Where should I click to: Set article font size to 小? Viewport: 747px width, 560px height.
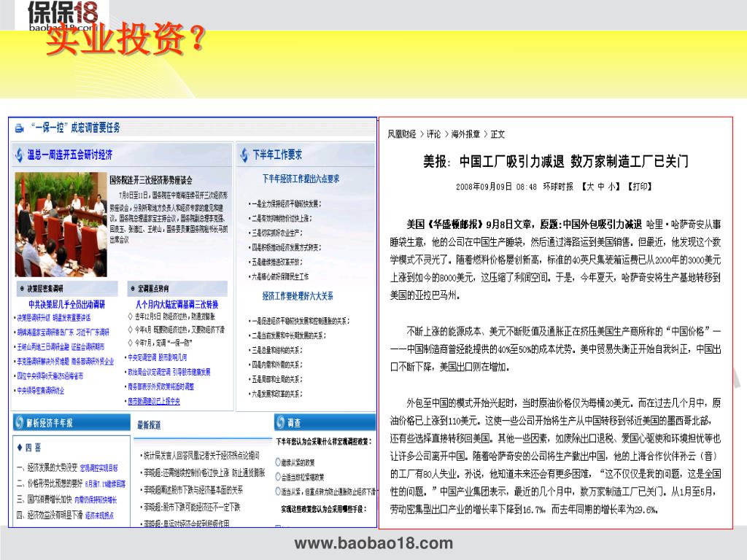(611, 187)
